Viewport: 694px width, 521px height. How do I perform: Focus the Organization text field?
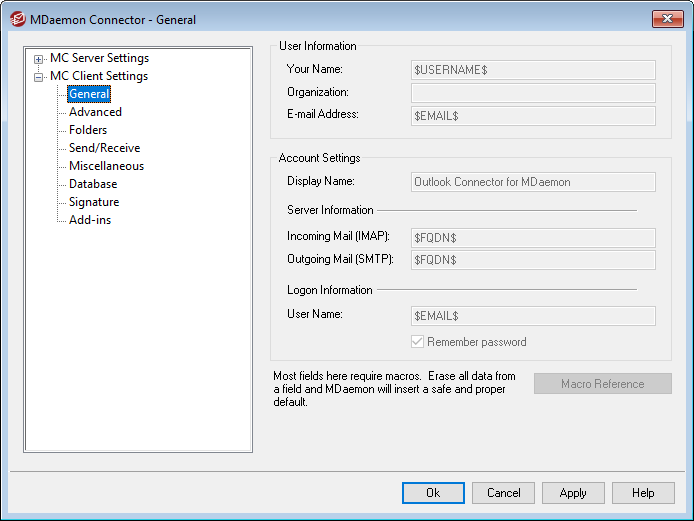[533, 93]
